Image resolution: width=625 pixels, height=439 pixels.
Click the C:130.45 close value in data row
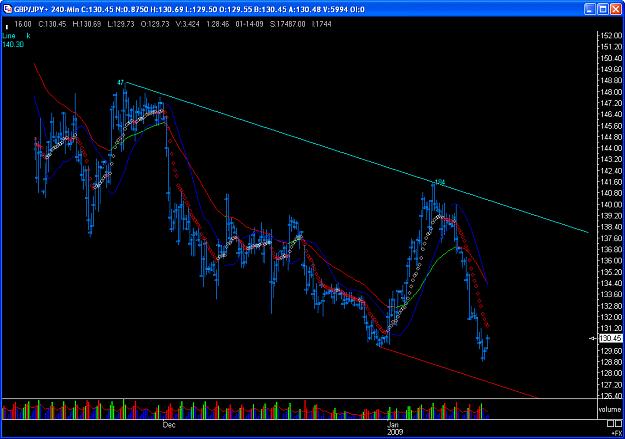[52, 24]
